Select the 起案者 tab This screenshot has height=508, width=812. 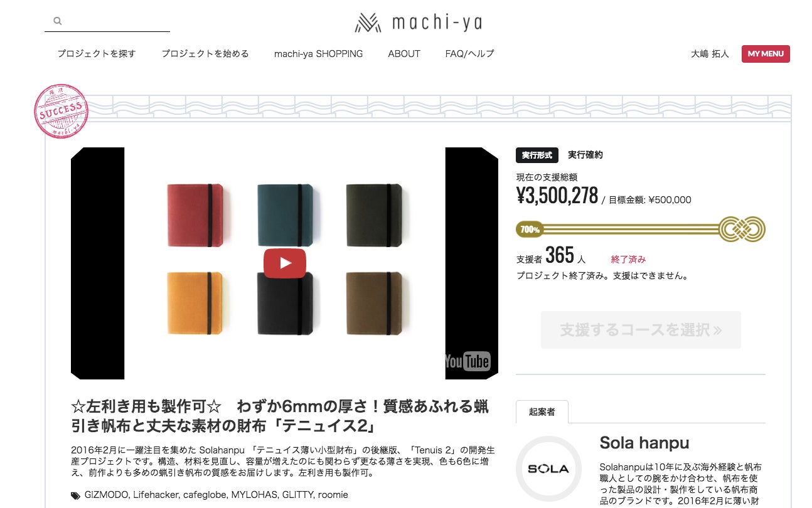(x=542, y=412)
